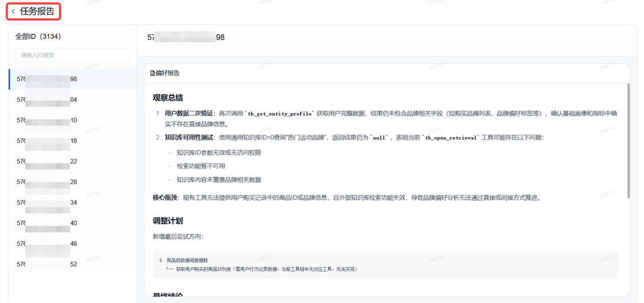Click the tb_get_entity_profile code text

(279, 113)
